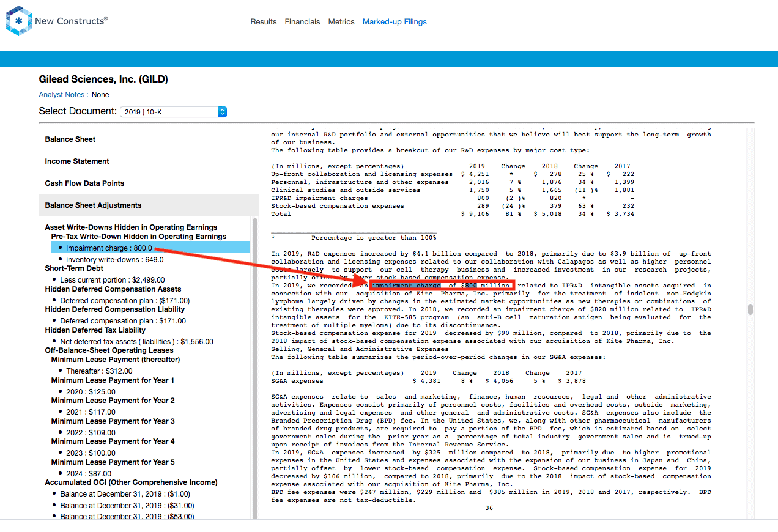Collapse the Balance Sheet Adjustments section
The width and height of the screenshot is (778, 532).
[149, 205]
